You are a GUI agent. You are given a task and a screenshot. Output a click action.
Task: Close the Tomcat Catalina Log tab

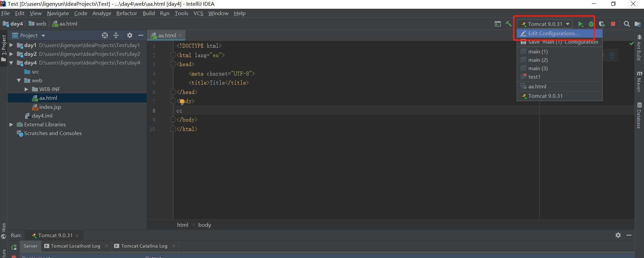[174, 246]
